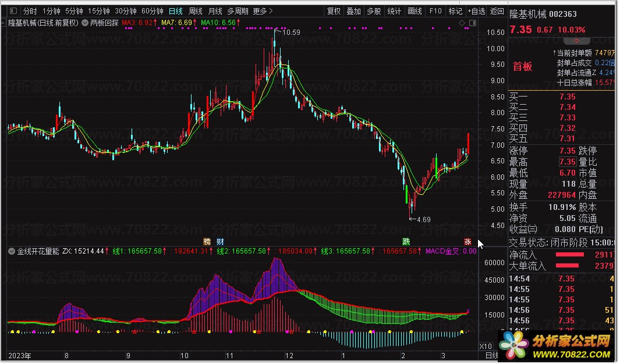The image size is (620, 364).
Task: Click the 2023年 time axis label
Action: pos(19,356)
